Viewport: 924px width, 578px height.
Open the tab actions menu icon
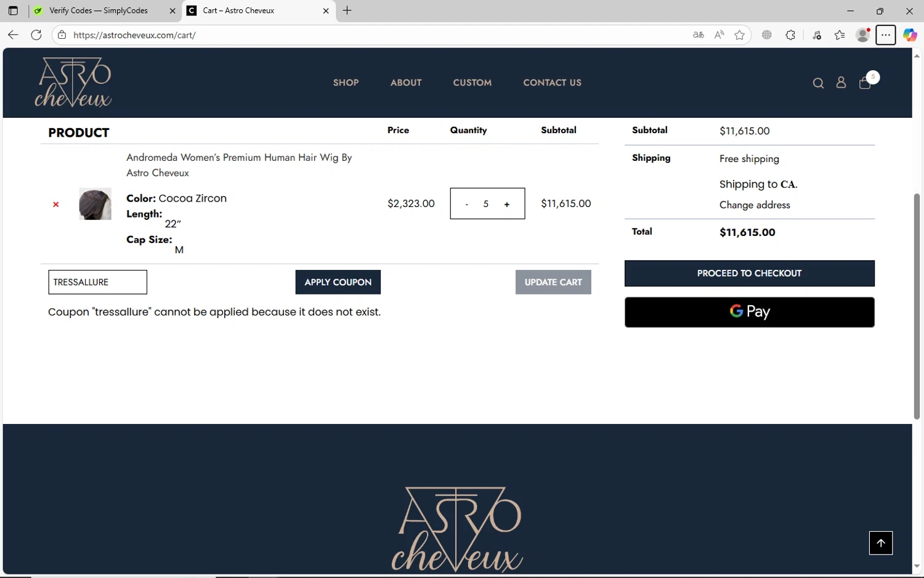point(13,10)
